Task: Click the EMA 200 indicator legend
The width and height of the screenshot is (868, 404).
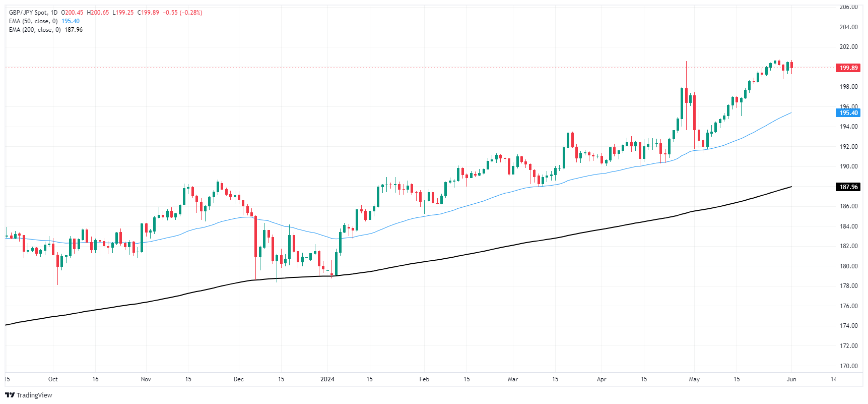Action: pos(35,30)
